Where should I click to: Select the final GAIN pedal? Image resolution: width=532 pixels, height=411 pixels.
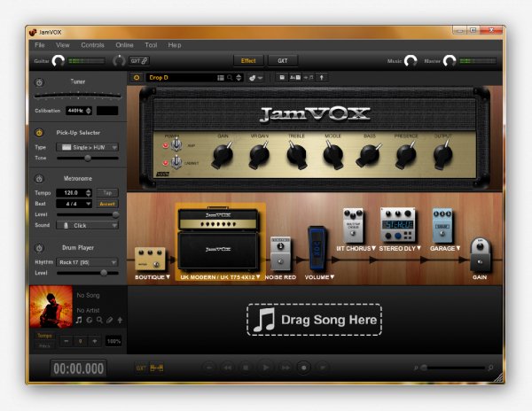[480, 255]
